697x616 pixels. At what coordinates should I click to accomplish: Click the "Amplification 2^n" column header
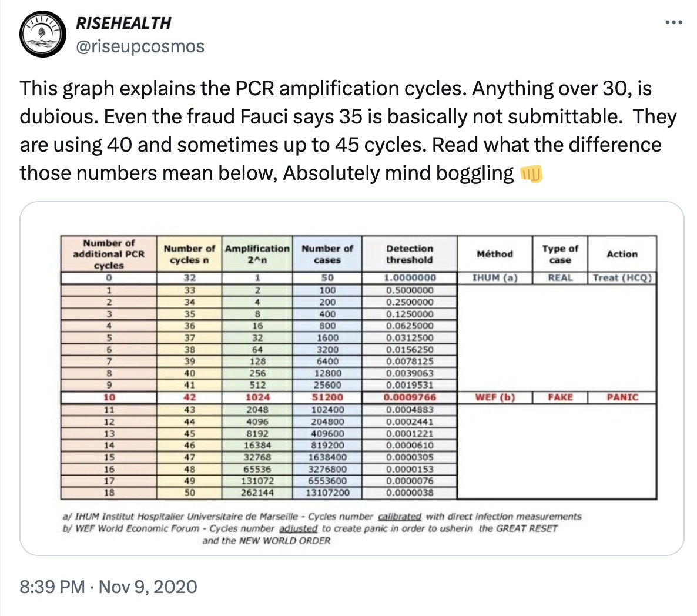pyautogui.click(x=257, y=254)
